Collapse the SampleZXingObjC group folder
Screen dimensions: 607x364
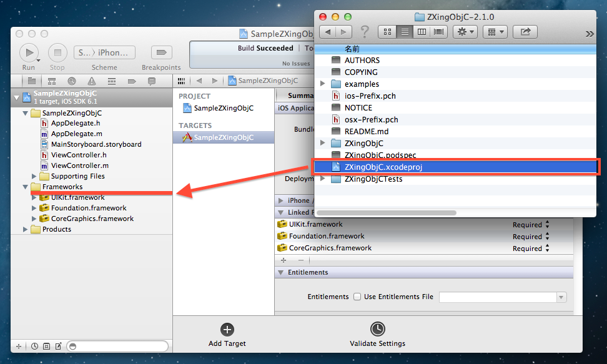point(25,113)
